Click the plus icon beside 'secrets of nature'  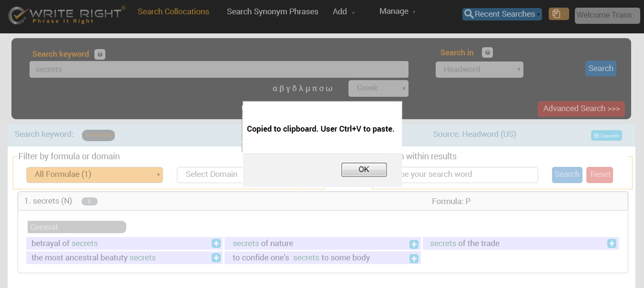(414, 244)
